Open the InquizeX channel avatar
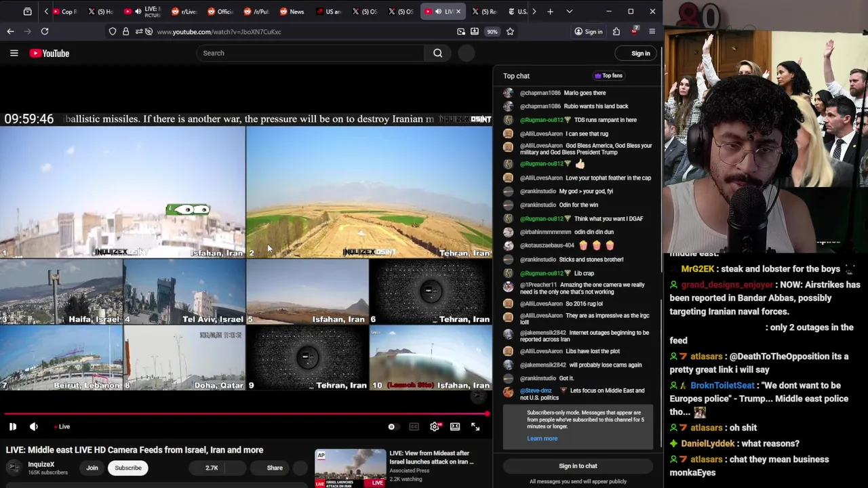This screenshot has height=488, width=868. click(x=14, y=467)
